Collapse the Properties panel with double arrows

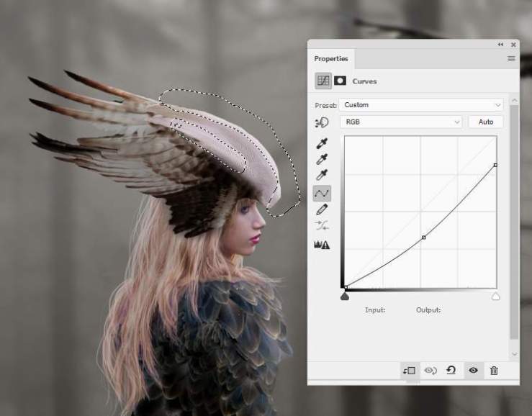pyautogui.click(x=500, y=45)
